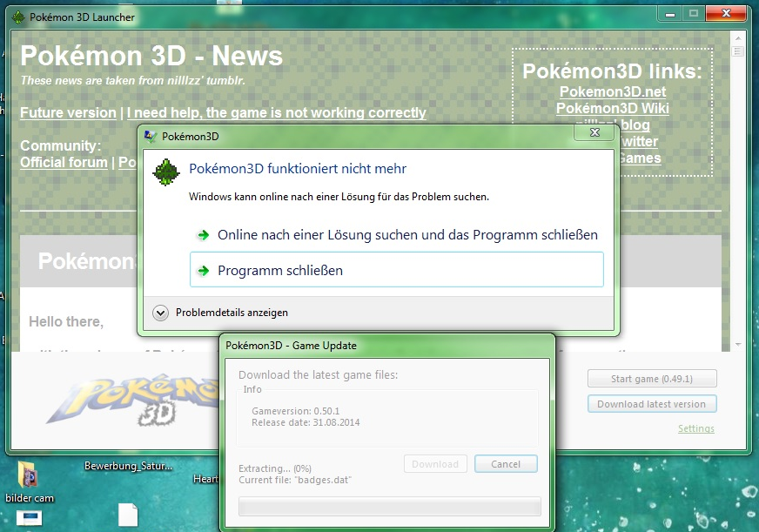
Task: Open the 'Official forum' link
Action: click(64, 162)
